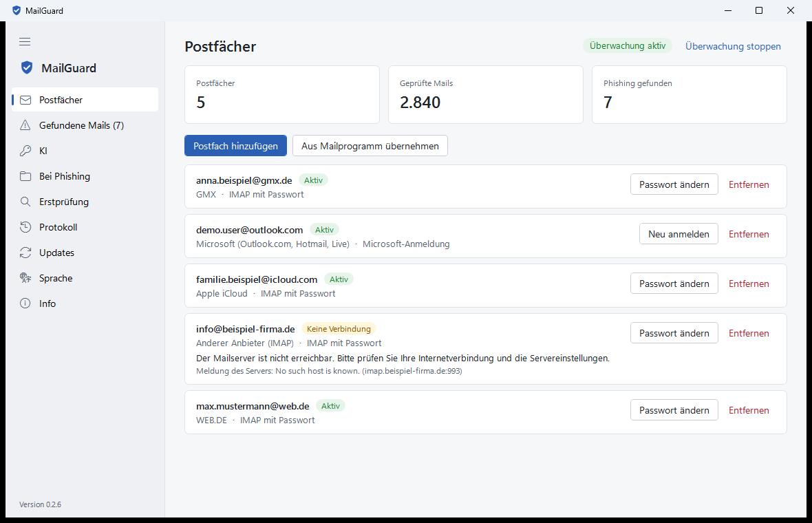Image resolution: width=812 pixels, height=523 pixels.
Task: Click the history clock icon for Protokoll
Action: tap(25, 227)
